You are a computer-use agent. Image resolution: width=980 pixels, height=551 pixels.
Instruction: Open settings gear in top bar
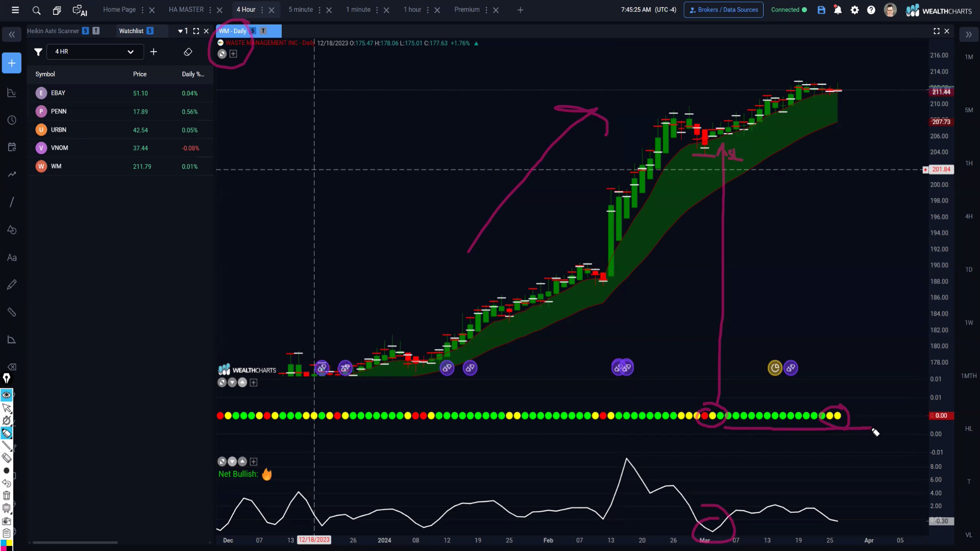point(854,10)
